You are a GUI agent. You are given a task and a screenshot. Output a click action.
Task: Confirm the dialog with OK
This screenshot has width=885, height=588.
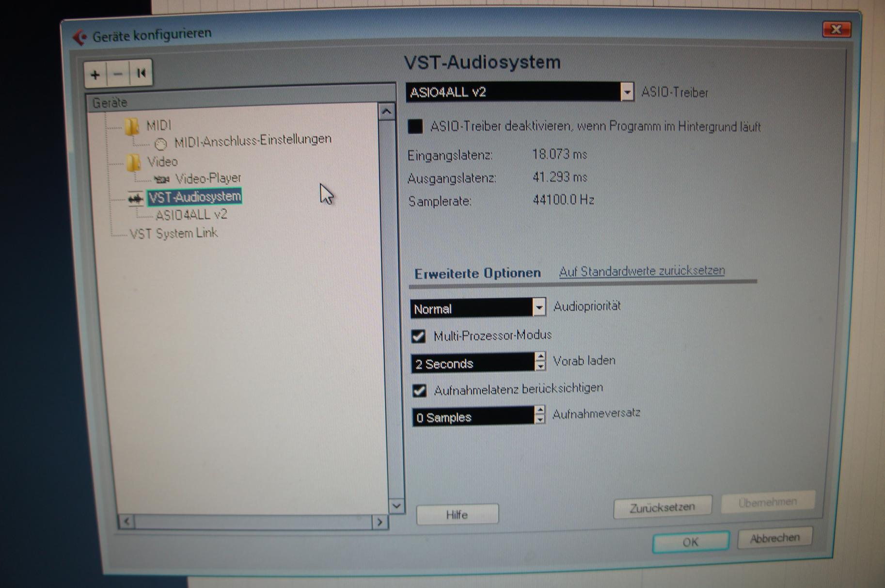691,541
